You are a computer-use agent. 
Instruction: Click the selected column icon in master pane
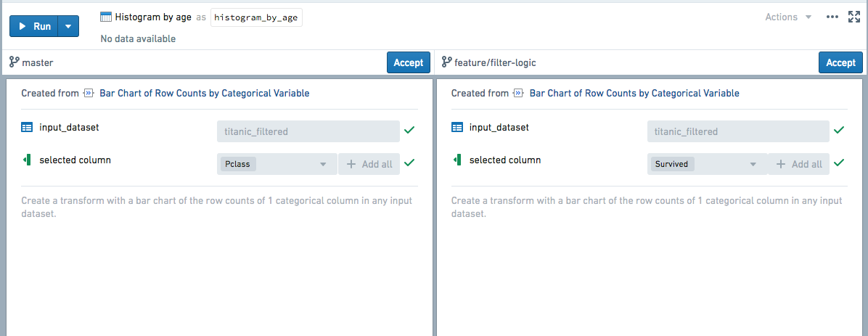[x=26, y=160]
